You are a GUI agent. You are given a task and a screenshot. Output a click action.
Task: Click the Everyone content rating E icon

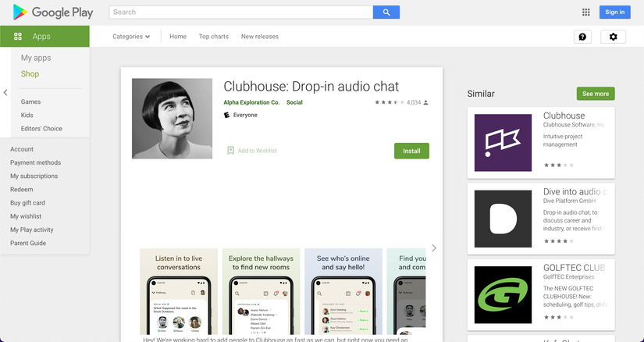point(226,115)
